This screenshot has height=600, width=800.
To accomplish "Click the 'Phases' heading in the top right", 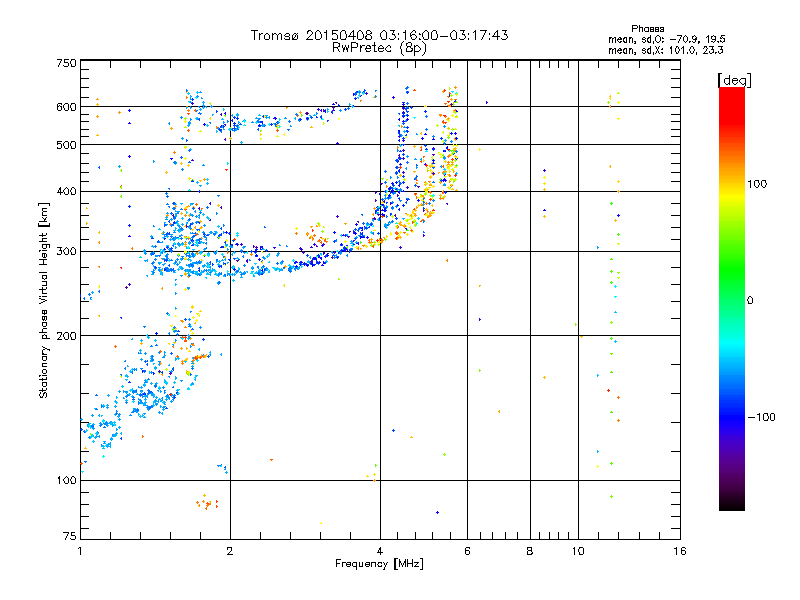I will tap(647, 29).
